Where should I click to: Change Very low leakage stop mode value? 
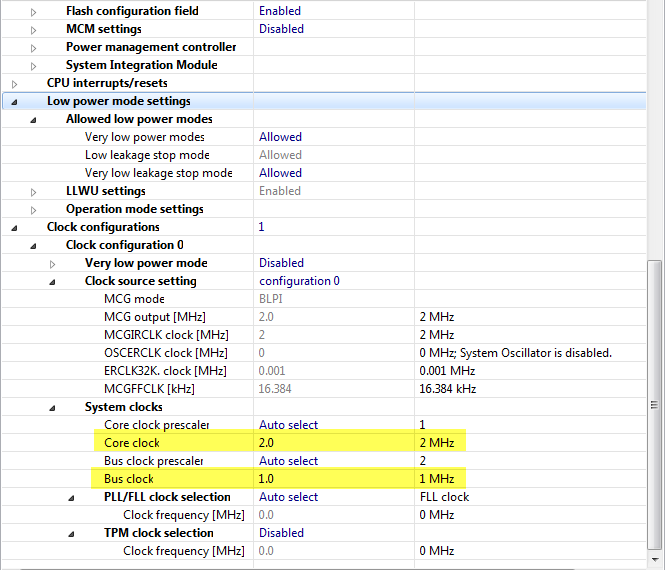280,173
